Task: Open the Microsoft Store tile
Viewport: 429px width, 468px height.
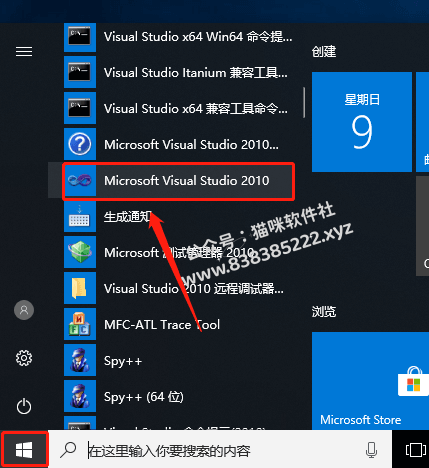Action: pos(370,381)
